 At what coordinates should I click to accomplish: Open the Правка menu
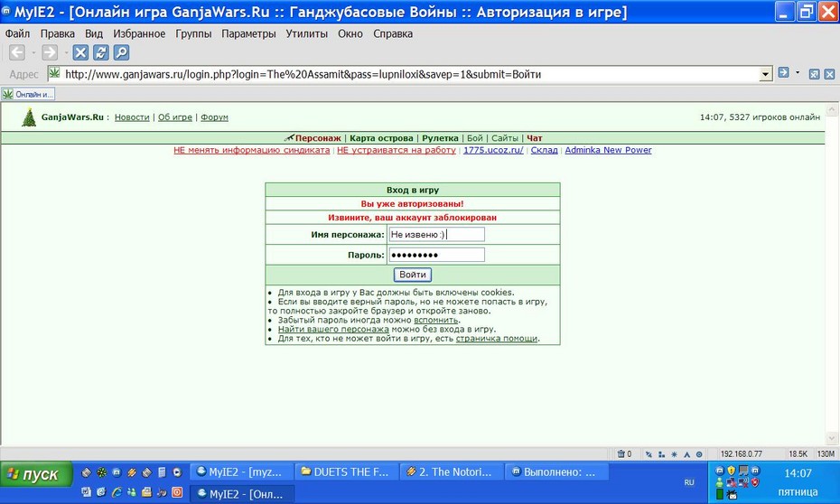pos(57,33)
